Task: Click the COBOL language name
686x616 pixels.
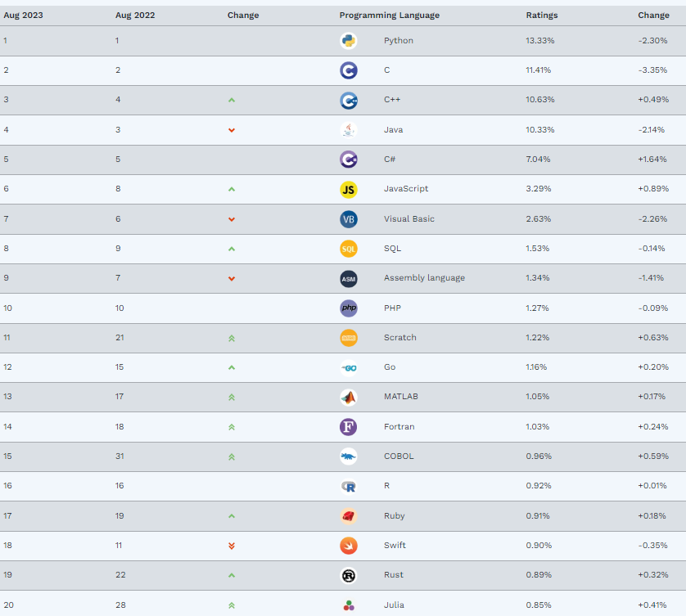Action: click(x=399, y=456)
